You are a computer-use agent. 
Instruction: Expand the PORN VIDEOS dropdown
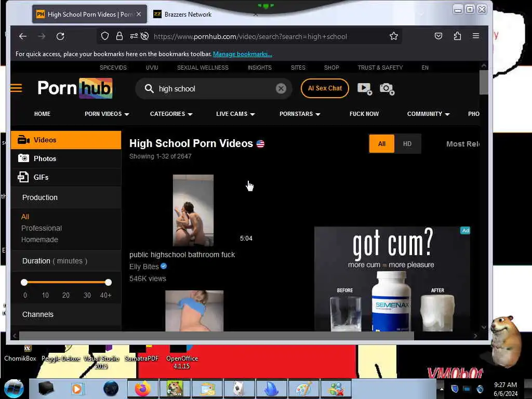coord(107,114)
